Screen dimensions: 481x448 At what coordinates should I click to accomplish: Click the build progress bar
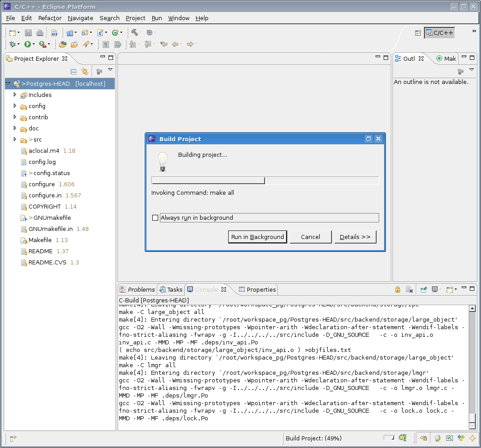265,180
